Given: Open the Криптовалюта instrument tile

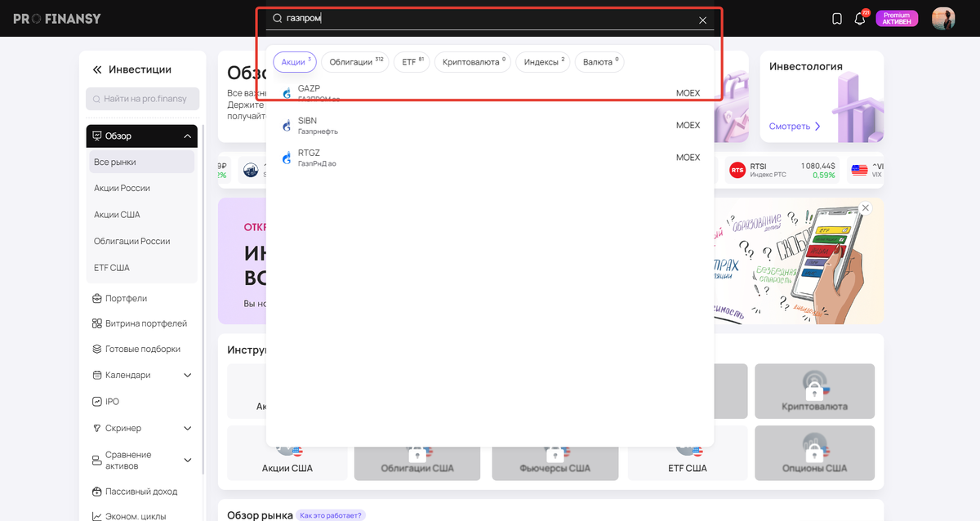Looking at the screenshot, I should [814, 391].
